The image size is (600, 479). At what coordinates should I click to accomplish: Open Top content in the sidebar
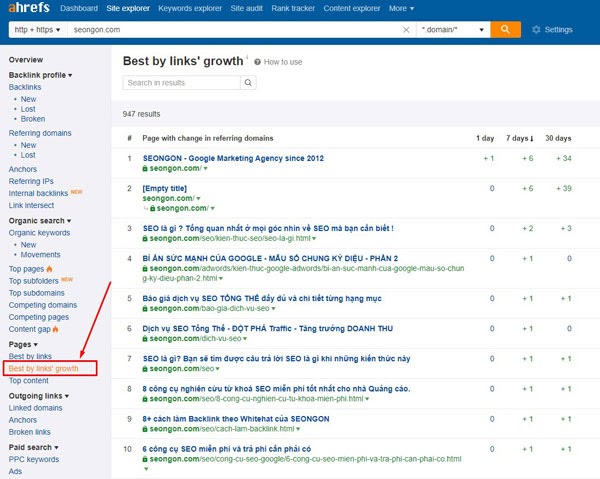click(x=29, y=381)
